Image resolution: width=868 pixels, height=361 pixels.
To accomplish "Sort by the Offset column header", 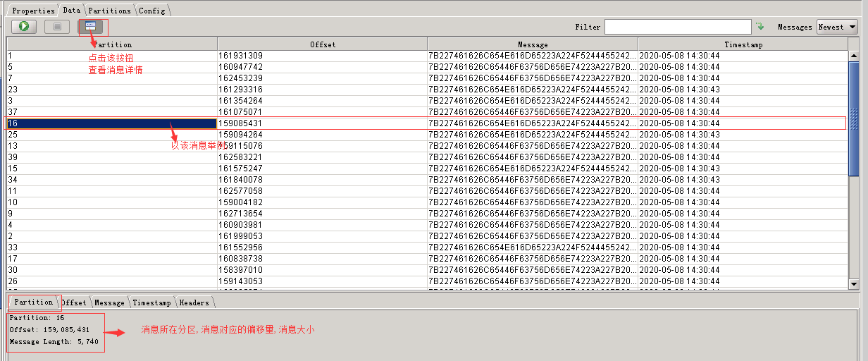I will (323, 44).
